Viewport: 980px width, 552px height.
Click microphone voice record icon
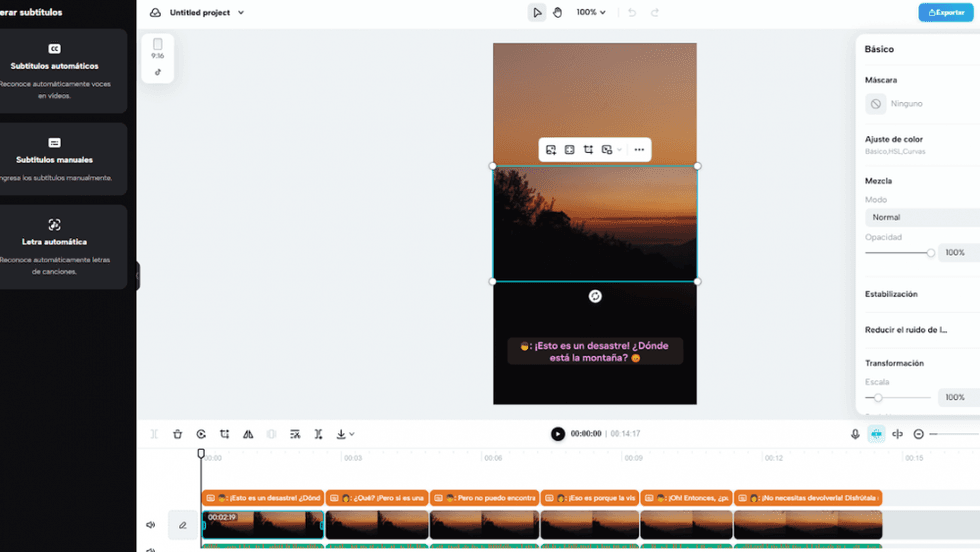click(855, 434)
